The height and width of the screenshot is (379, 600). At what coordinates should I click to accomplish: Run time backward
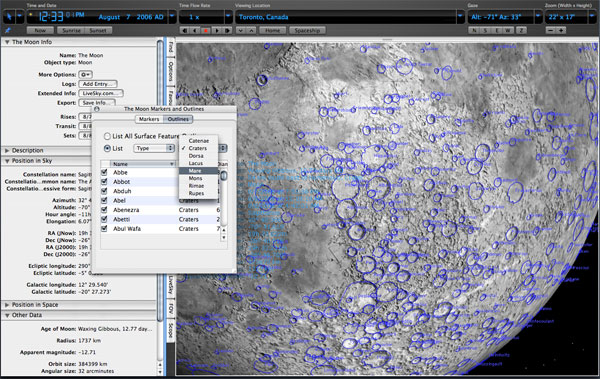tap(196, 31)
